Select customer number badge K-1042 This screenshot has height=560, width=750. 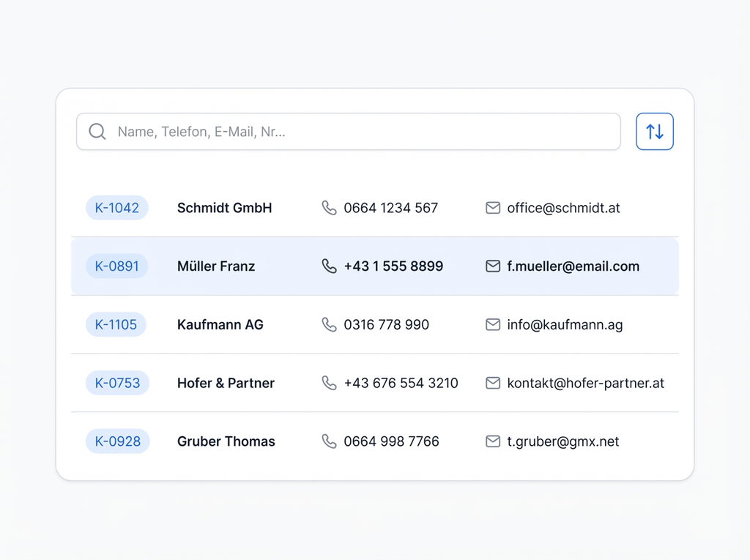click(x=117, y=208)
